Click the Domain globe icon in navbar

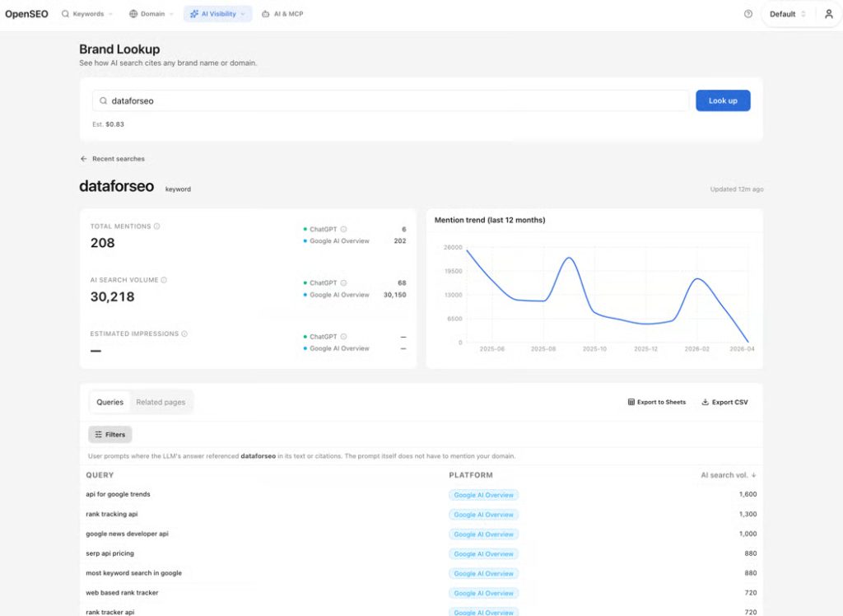pos(133,14)
